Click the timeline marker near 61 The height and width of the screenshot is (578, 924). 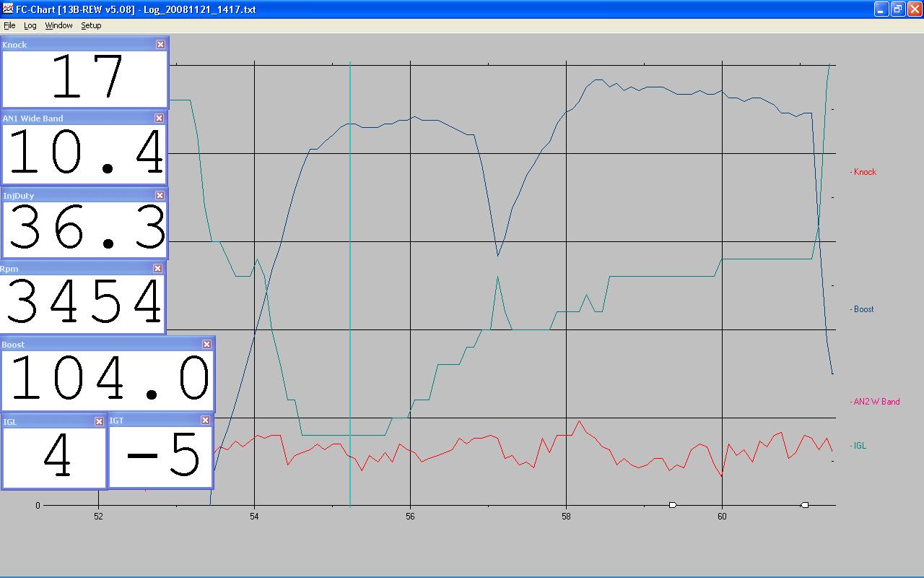(805, 505)
